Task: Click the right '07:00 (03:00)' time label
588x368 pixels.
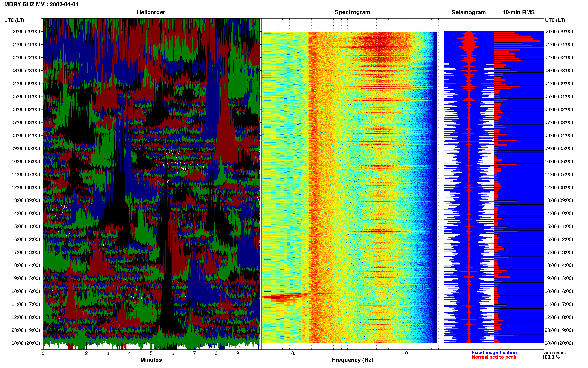Action: [x=559, y=122]
